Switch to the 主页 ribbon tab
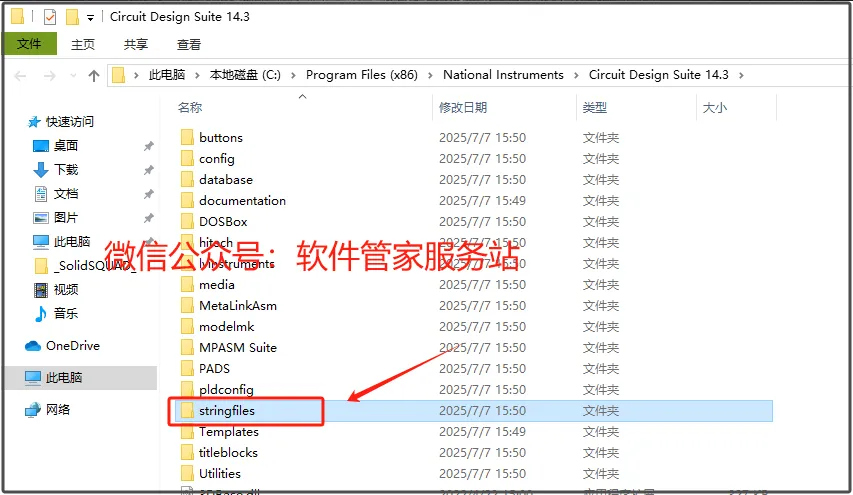This screenshot has width=853, height=495. (x=83, y=44)
